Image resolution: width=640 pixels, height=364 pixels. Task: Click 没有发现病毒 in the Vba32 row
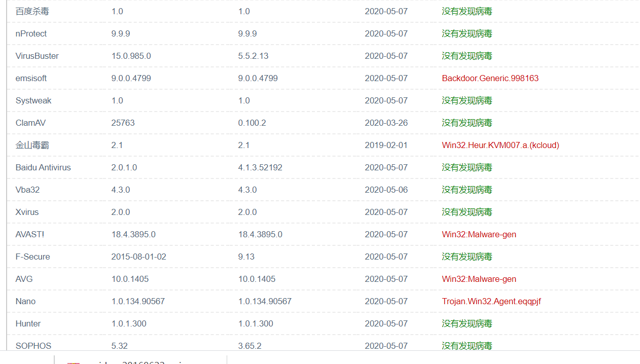pyautogui.click(x=467, y=190)
